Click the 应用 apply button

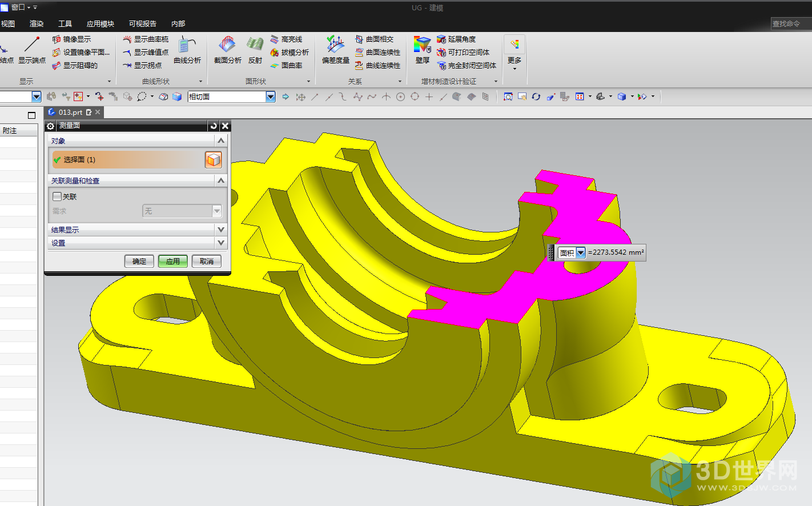tap(173, 261)
